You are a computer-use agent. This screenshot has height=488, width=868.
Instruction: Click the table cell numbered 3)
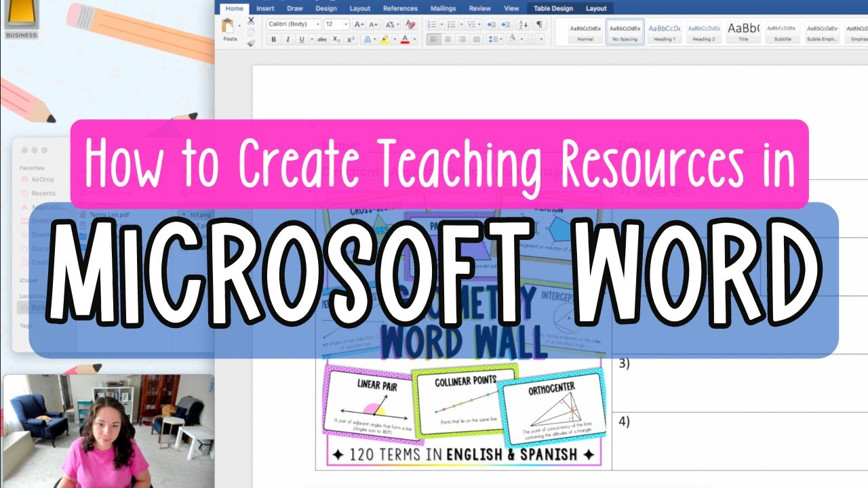coord(740,383)
